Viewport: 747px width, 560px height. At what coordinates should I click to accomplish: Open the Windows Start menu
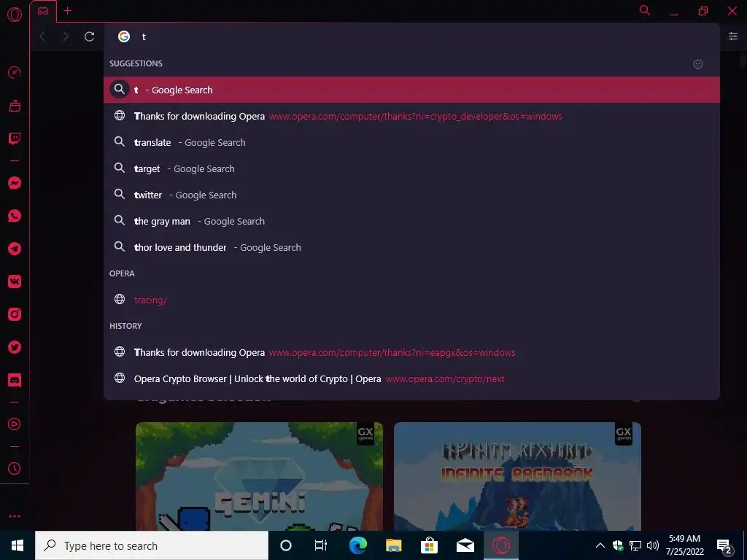18,545
